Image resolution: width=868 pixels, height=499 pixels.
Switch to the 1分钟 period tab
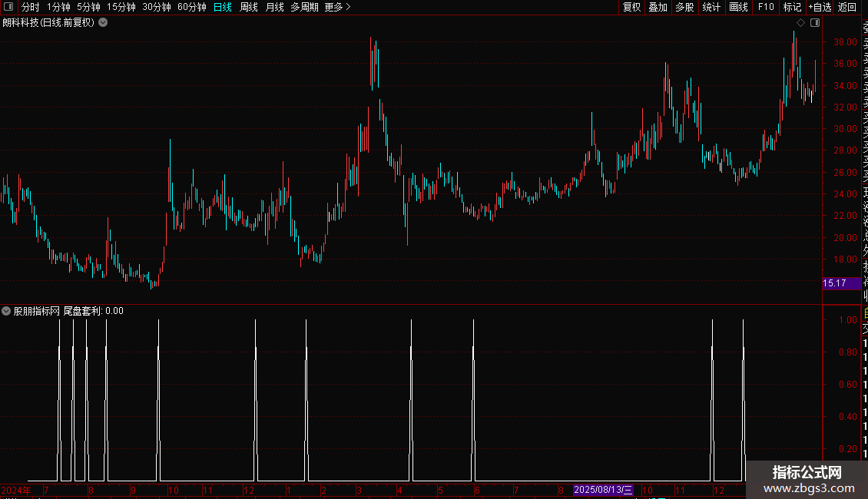[x=58, y=7]
